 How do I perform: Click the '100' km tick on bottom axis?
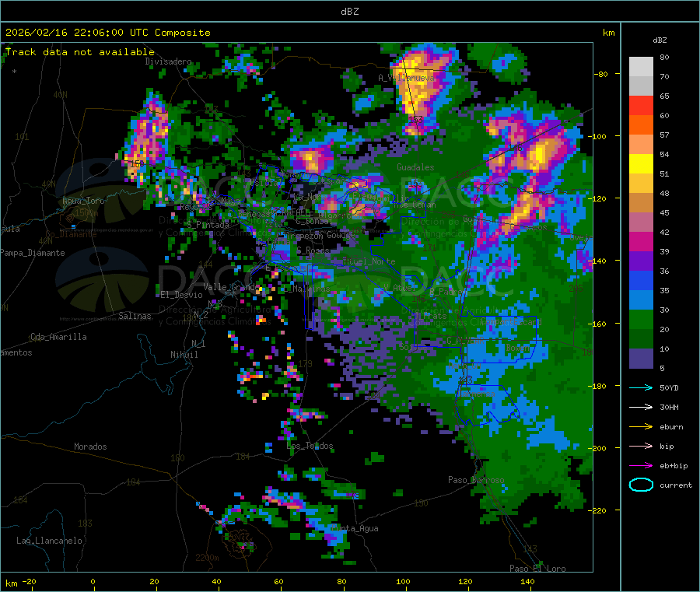(403, 581)
